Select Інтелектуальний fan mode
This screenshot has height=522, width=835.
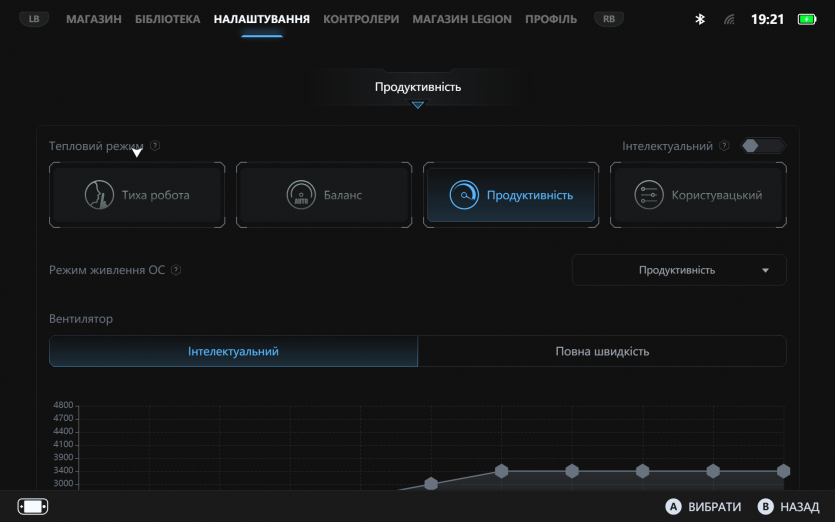(233, 351)
